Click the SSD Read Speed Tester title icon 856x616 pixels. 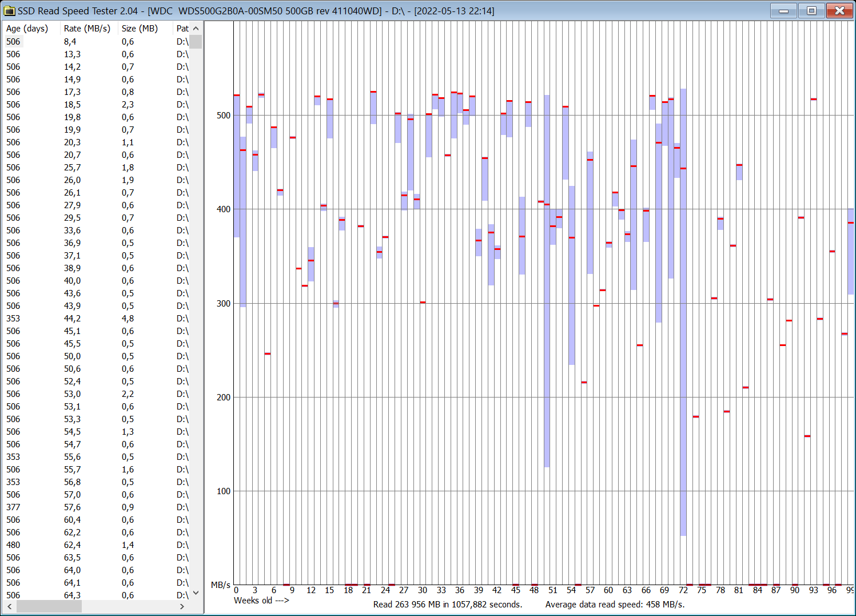click(9, 11)
